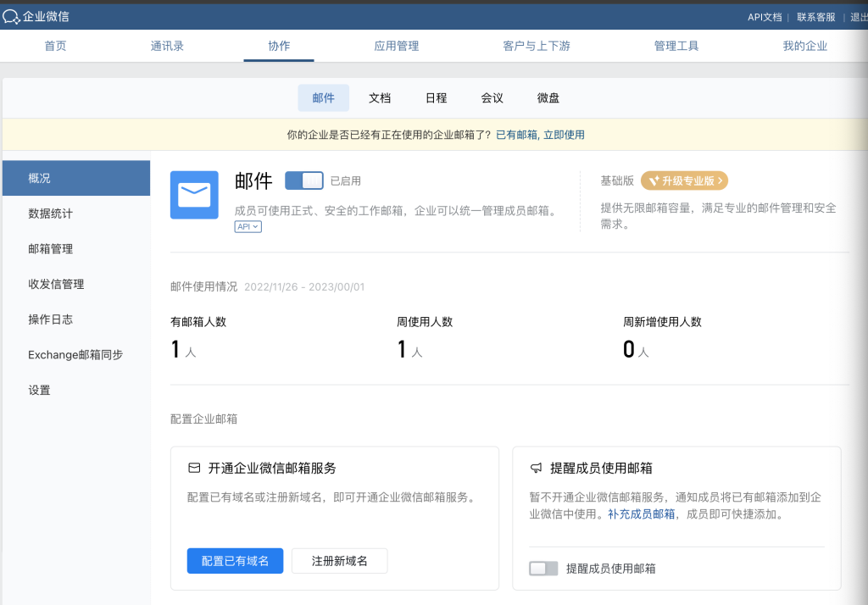This screenshot has width=868, height=605.
Task: Click the 配置已有域名 button
Action: click(x=235, y=560)
